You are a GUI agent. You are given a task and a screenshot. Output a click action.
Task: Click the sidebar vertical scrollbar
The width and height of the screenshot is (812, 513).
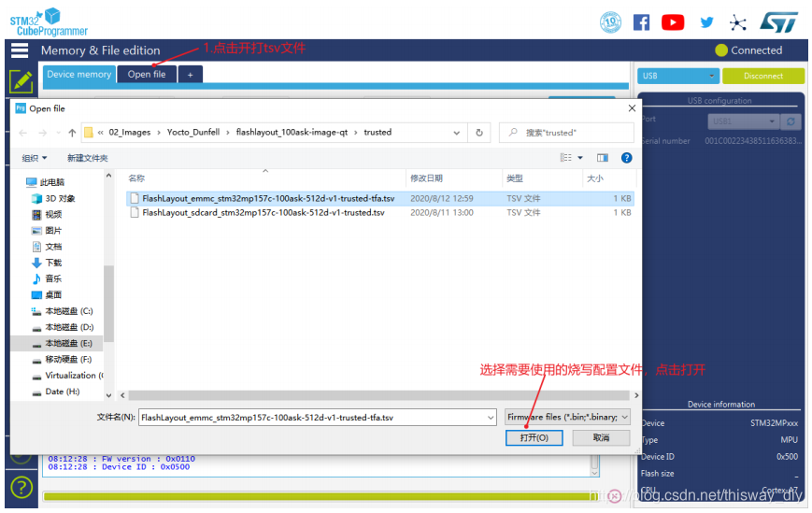click(108, 304)
